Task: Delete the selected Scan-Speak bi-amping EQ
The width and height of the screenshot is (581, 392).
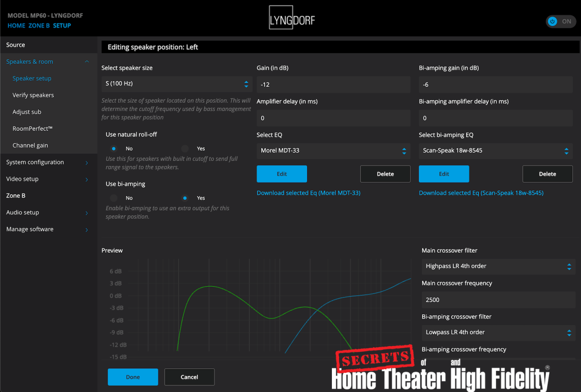Action: click(x=547, y=174)
